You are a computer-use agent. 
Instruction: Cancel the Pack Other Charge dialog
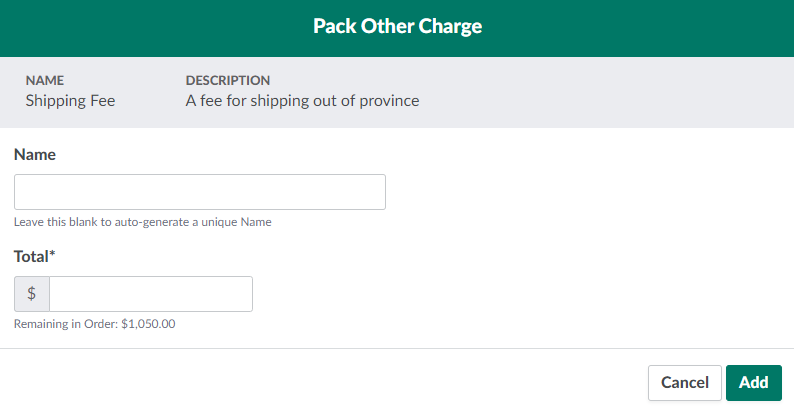(684, 382)
